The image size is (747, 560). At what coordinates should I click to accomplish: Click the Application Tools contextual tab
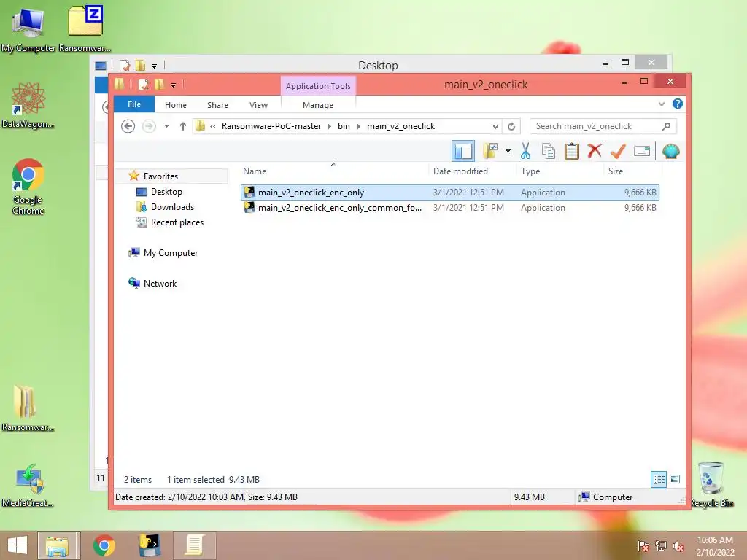318,86
